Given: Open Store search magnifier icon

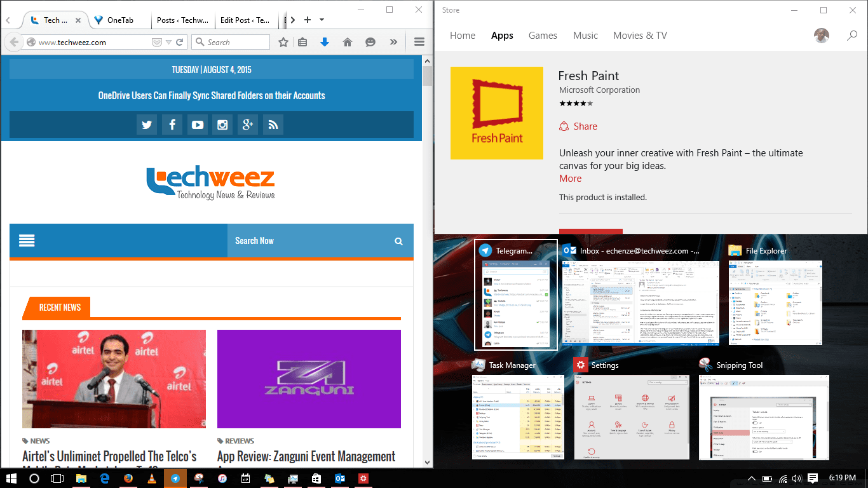Looking at the screenshot, I should (852, 36).
